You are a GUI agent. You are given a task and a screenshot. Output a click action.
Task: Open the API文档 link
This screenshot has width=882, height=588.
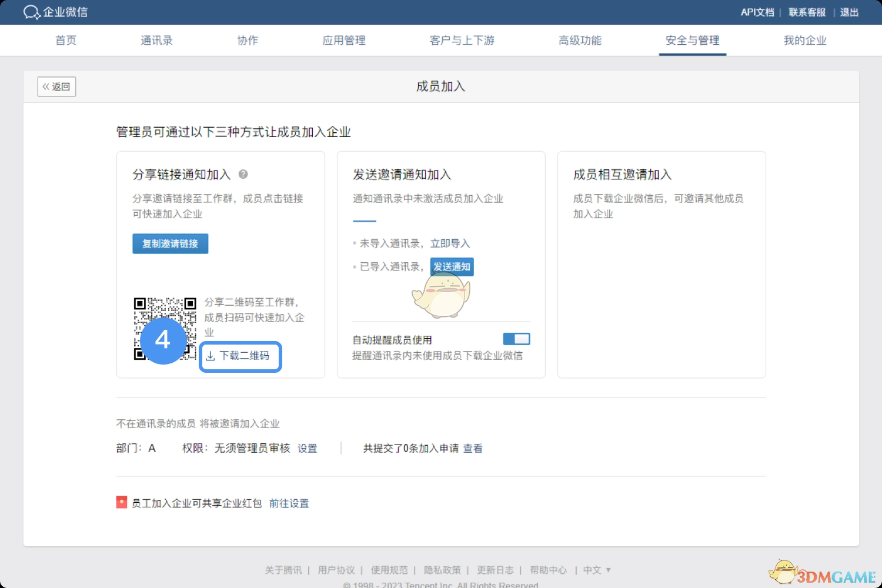coord(757,12)
